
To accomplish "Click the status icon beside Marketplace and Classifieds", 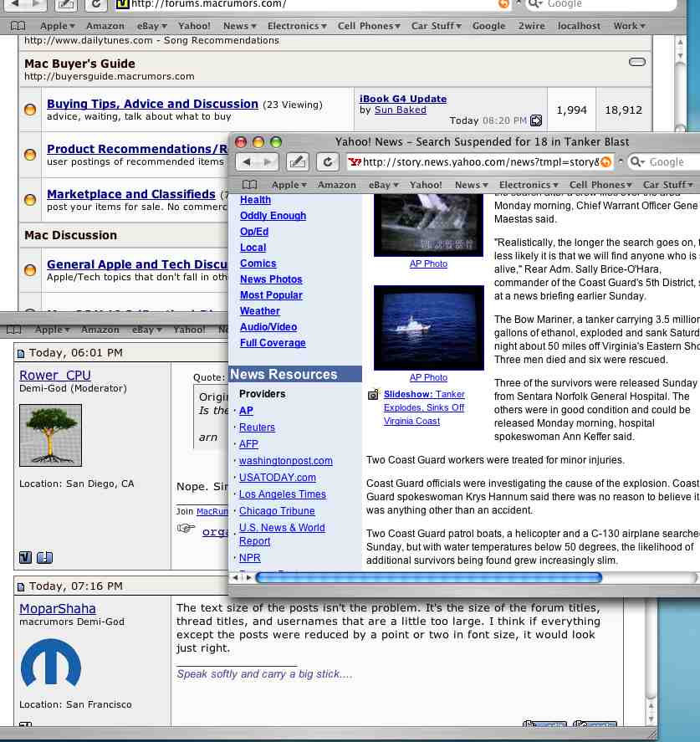I will [x=30, y=200].
